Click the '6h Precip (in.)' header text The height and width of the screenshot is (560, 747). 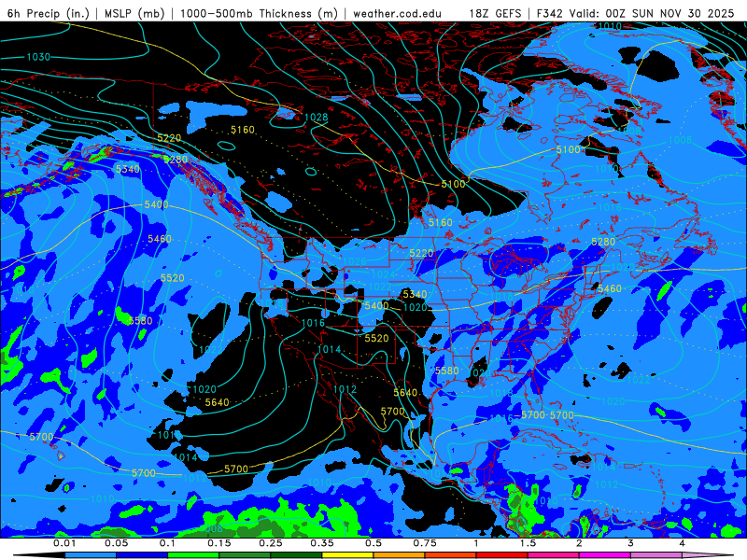[x=49, y=13]
